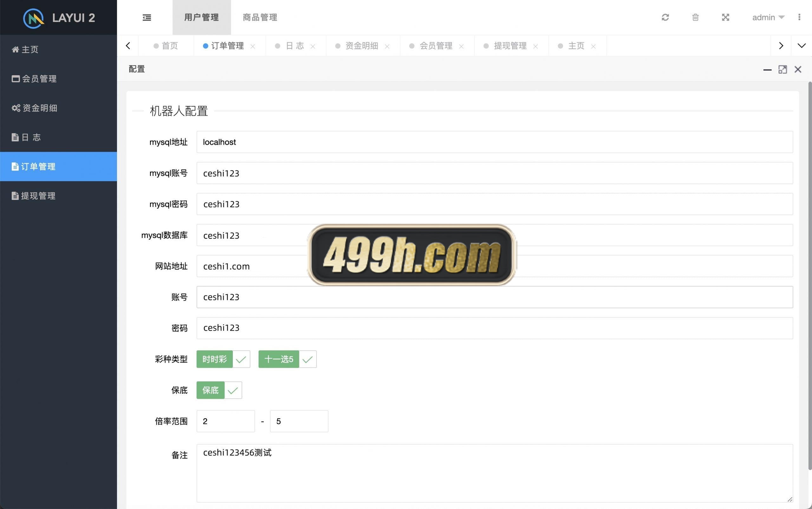Collapse the sidebar with the hamburger icon
812x509 pixels.
147,17
